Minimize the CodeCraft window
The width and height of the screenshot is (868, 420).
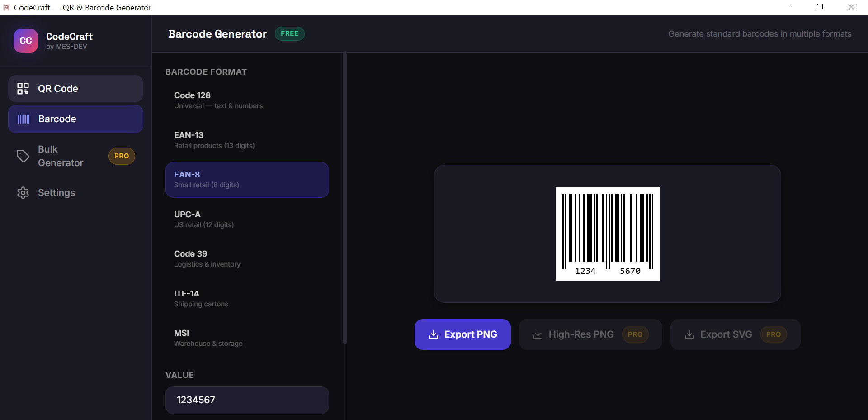click(788, 7)
